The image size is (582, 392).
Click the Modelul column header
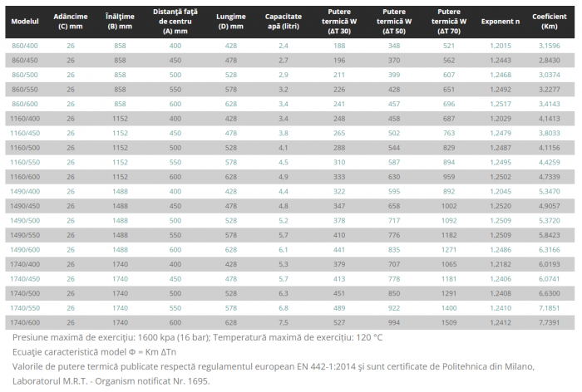click(24, 18)
